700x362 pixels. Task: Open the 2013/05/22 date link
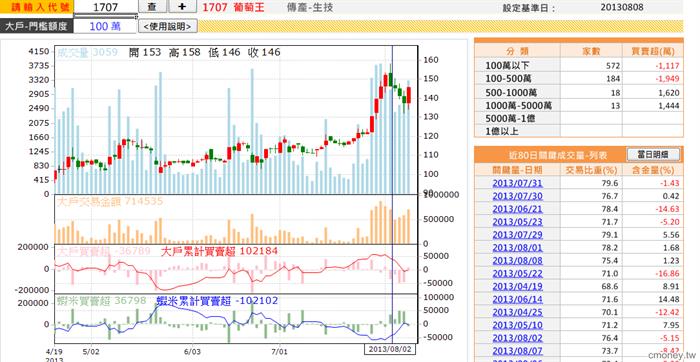[x=517, y=274]
